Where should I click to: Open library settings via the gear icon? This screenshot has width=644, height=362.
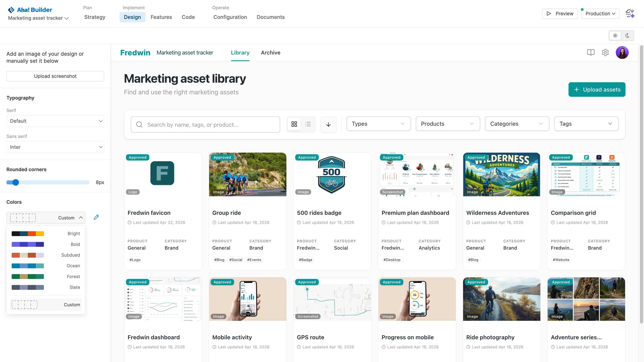605,52
